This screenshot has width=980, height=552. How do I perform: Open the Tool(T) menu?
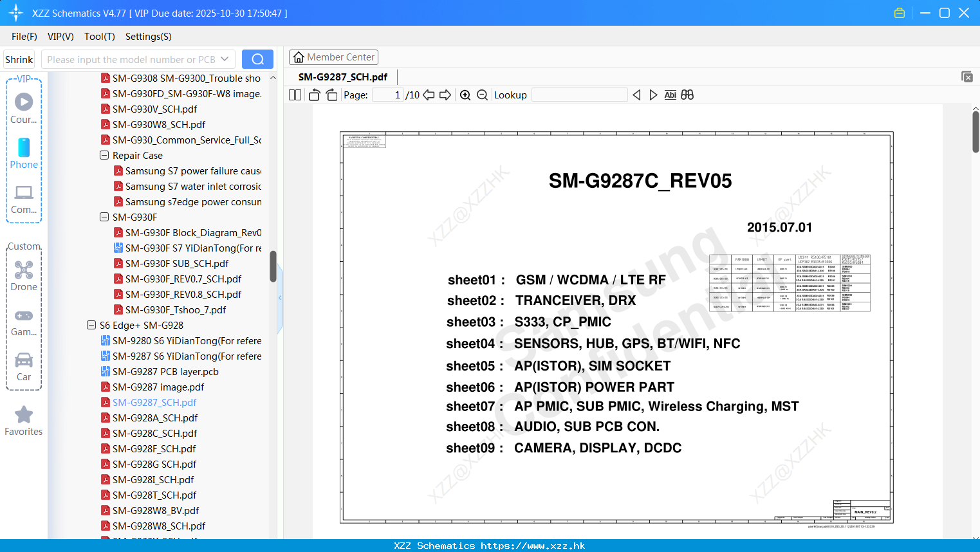click(x=99, y=37)
